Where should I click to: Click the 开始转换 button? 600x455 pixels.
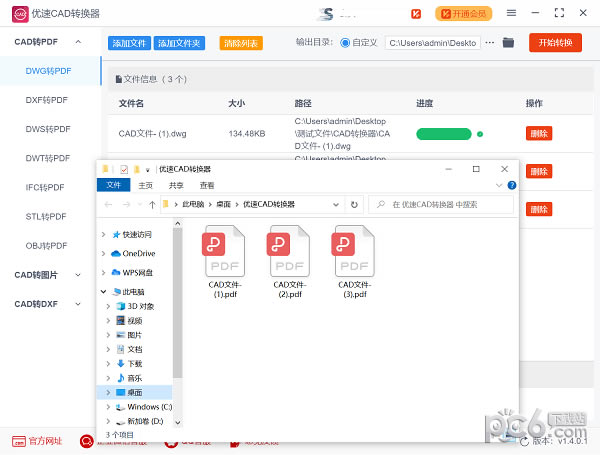[x=555, y=42]
